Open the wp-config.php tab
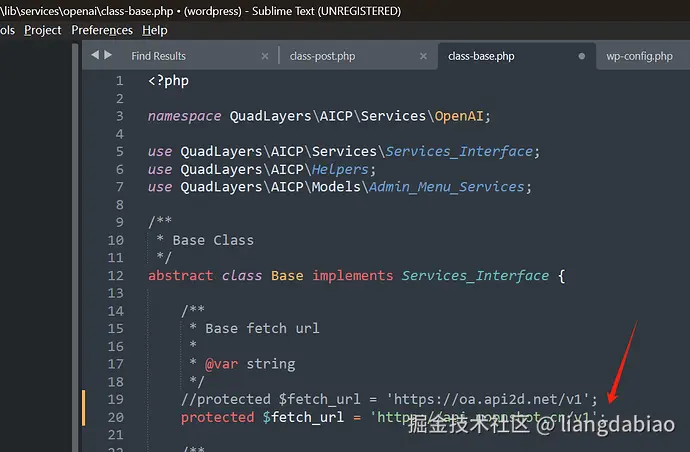This screenshot has width=690, height=452. 639,56
